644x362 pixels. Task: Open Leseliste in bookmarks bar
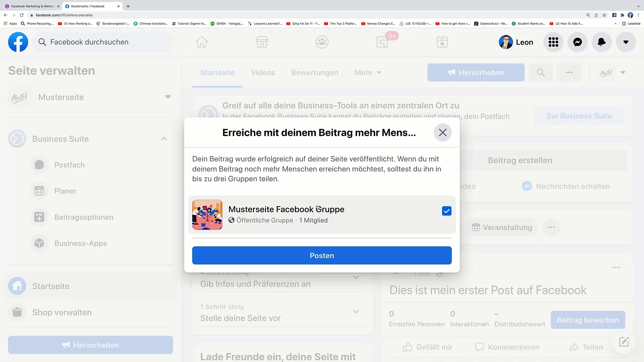click(x=631, y=24)
